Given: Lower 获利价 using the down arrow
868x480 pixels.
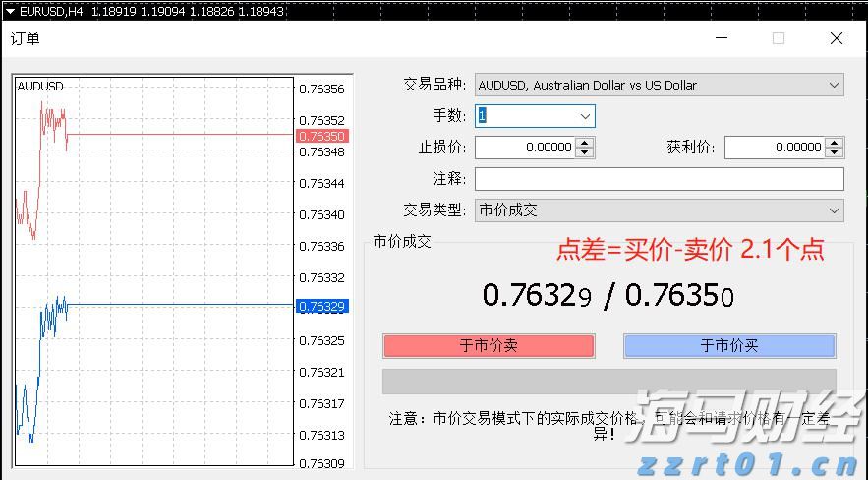Looking at the screenshot, I should point(835,152).
